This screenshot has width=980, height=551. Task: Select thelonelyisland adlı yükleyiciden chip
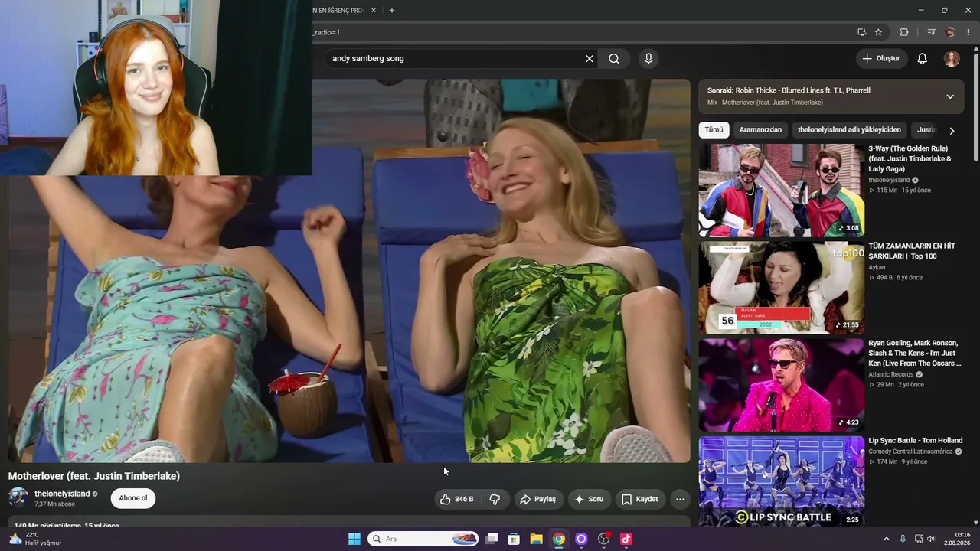point(849,130)
